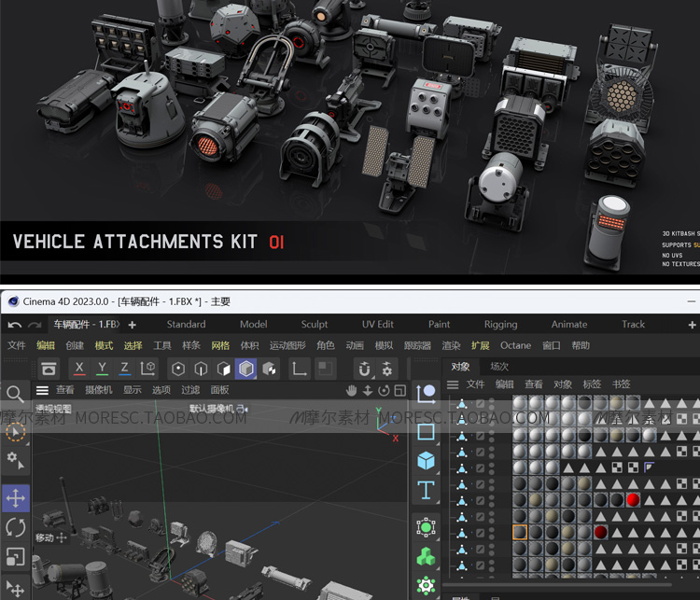This screenshot has height=600, width=700.
Task: Toggle visibility dots in the dark red material row
Action: (x=492, y=533)
